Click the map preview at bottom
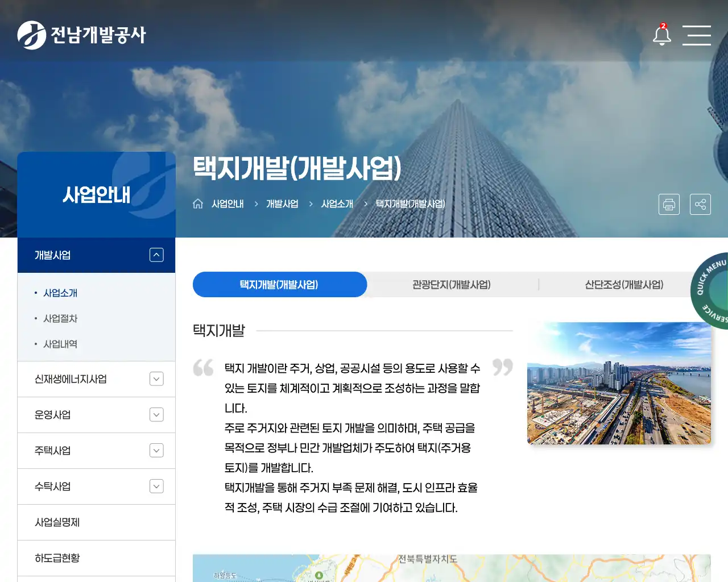Viewport: 728px width, 582px height. coord(452,568)
